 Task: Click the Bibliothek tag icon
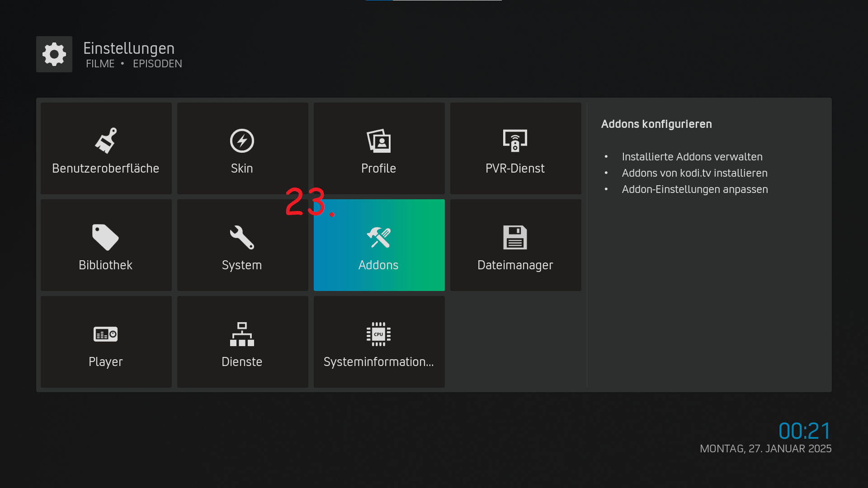pyautogui.click(x=106, y=237)
